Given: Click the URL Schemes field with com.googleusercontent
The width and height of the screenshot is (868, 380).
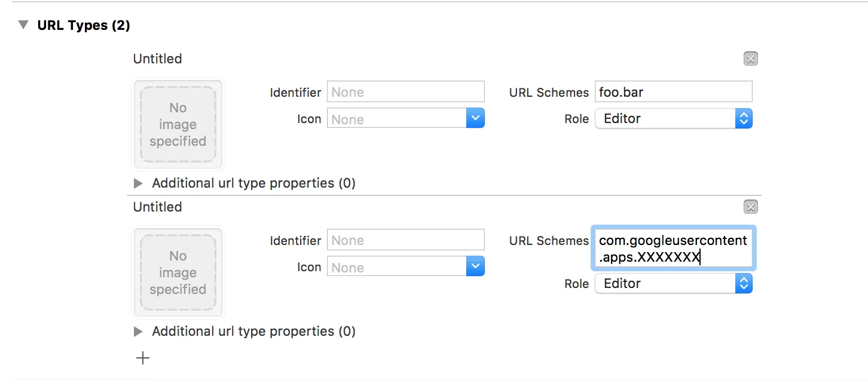Looking at the screenshot, I should [x=673, y=249].
